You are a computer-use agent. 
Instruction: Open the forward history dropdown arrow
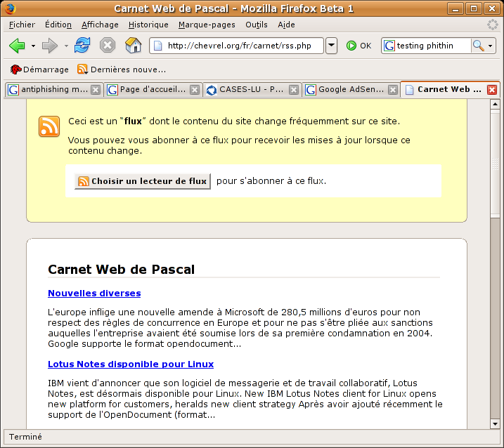point(66,46)
